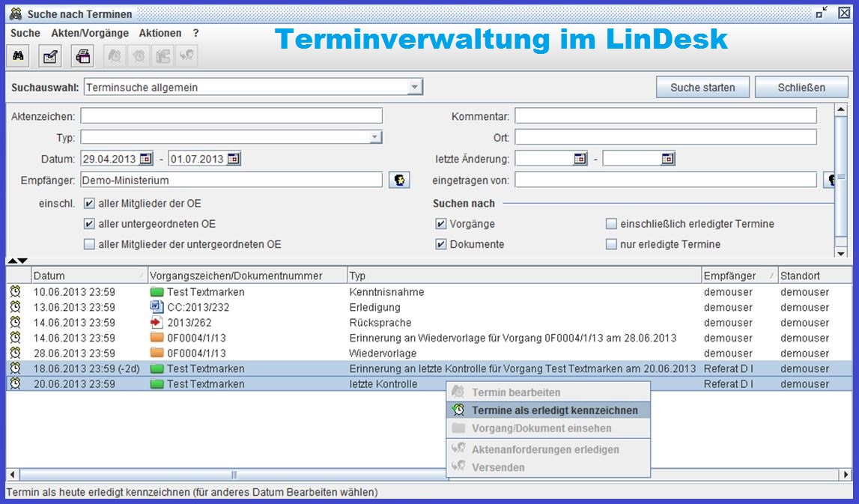Click the recipient picker icon beside Demo-Ministerium

point(399,180)
